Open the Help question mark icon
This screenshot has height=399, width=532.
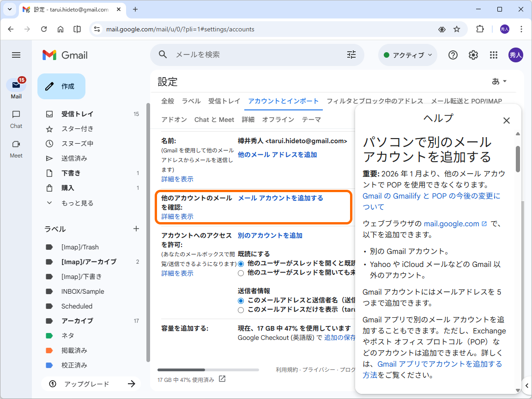[x=453, y=54]
